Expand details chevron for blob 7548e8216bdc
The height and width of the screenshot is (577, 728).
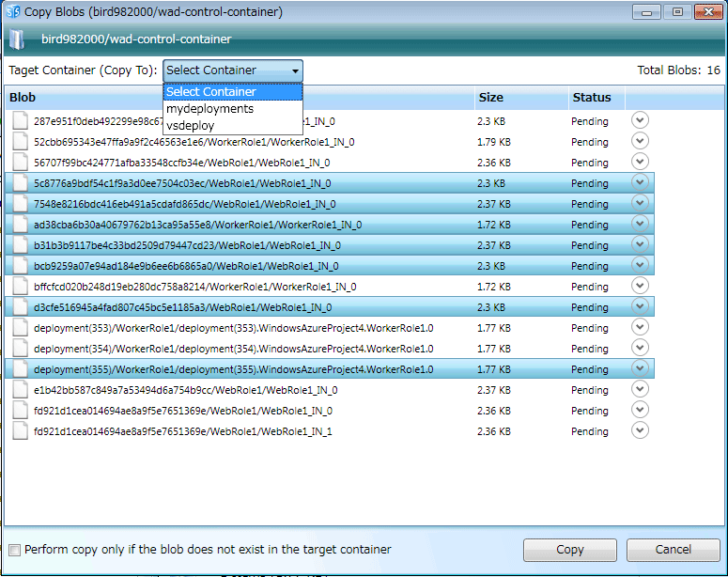[x=640, y=203]
